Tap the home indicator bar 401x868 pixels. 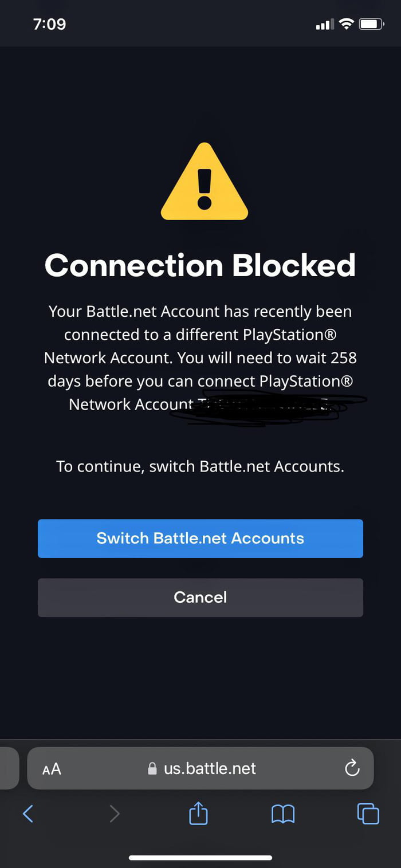(200, 858)
